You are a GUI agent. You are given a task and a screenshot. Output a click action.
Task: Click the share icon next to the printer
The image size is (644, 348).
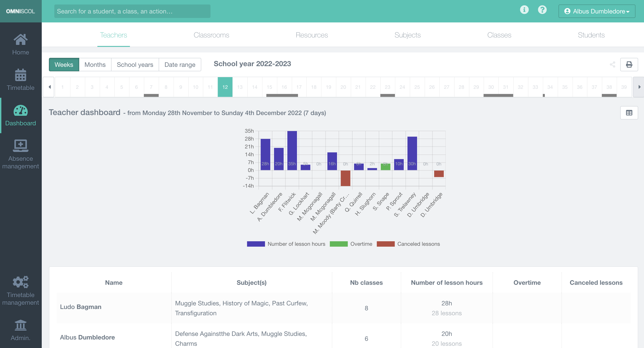612,64
